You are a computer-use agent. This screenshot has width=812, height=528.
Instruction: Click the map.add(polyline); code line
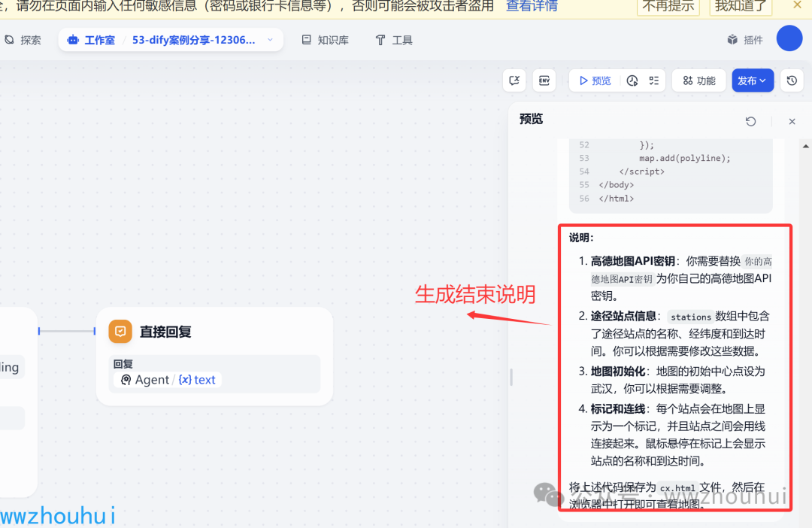click(x=685, y=158)
